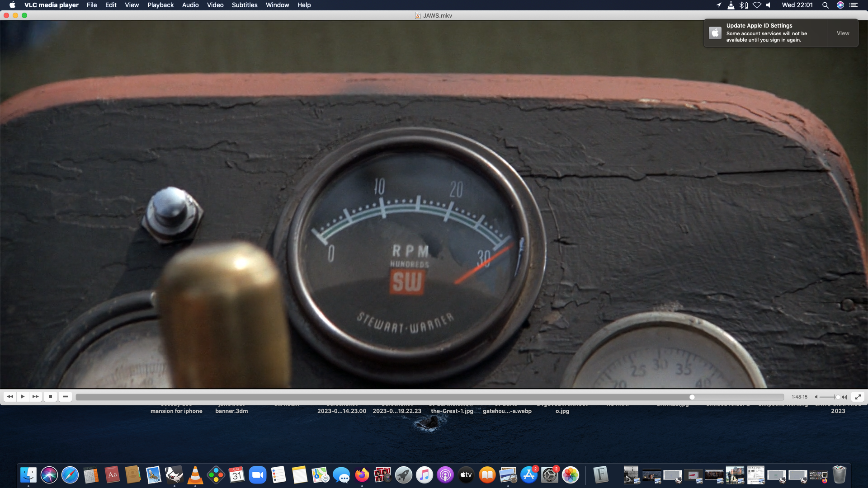Enter fullscreen with the VLC fullscreen button

pyautogui.click(x=858, y=397)
